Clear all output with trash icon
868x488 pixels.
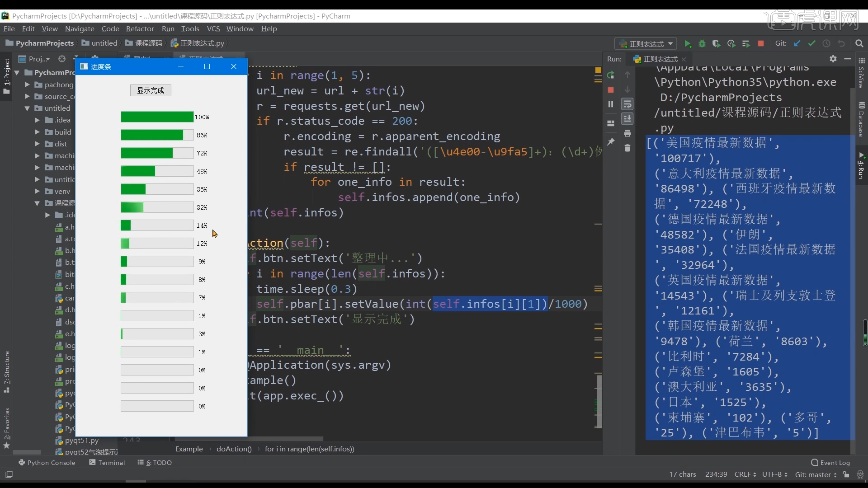coord(627,148)
